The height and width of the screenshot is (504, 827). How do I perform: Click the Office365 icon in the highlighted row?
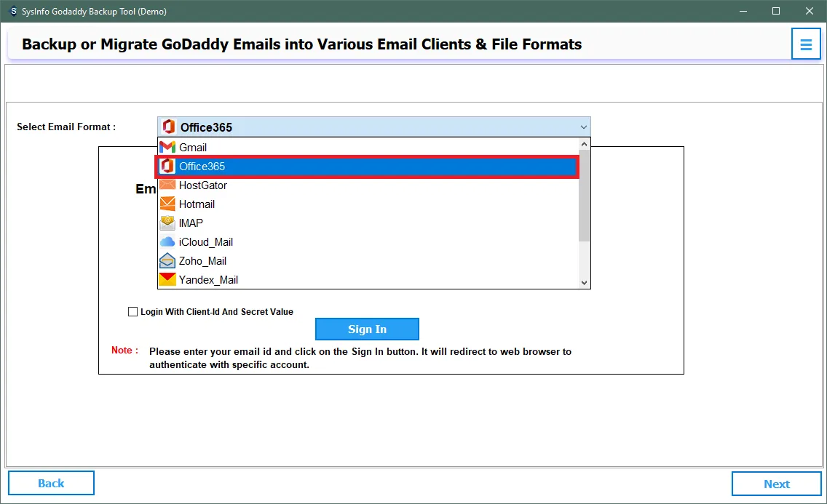[167, 166]
